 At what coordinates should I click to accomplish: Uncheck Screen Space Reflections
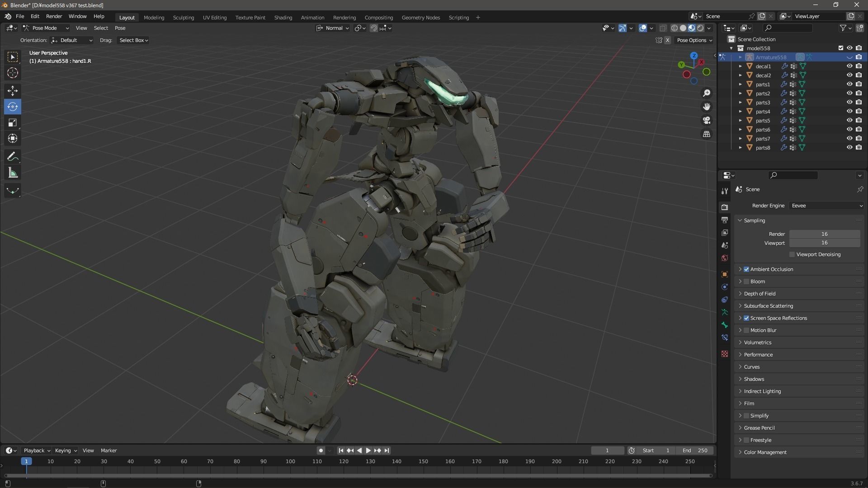(x=746, y=318)
